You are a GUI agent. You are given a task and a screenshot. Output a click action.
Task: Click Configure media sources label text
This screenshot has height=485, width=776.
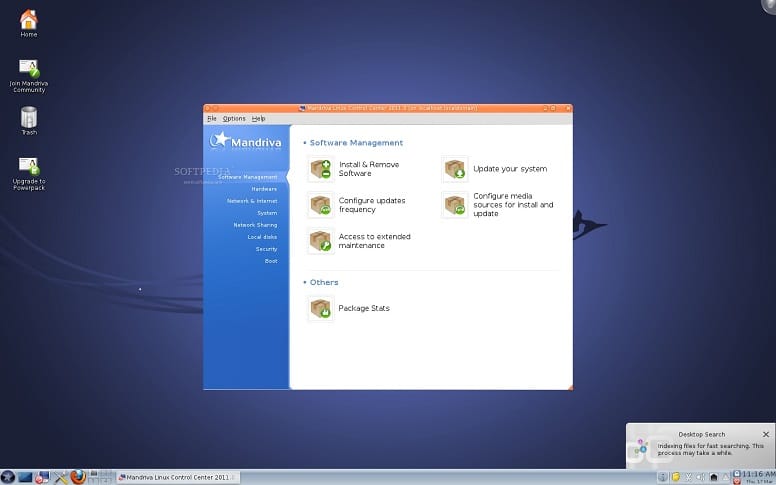(513, 205)
